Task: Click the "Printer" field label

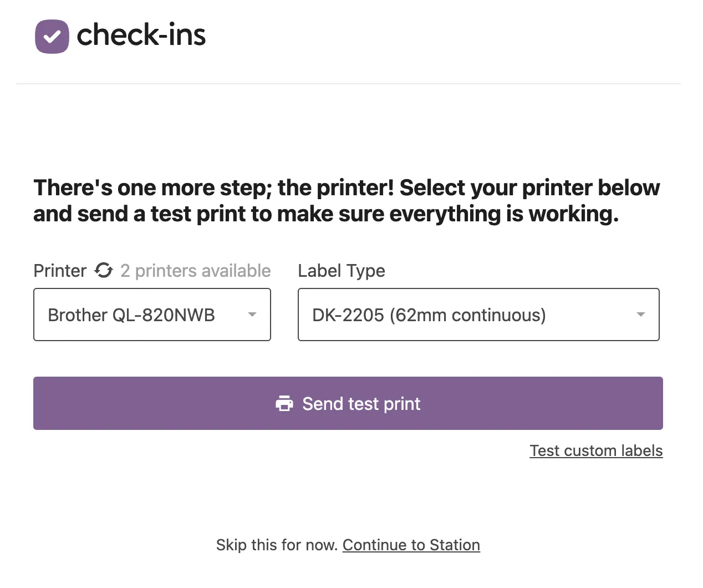Action: click(60, 271)
